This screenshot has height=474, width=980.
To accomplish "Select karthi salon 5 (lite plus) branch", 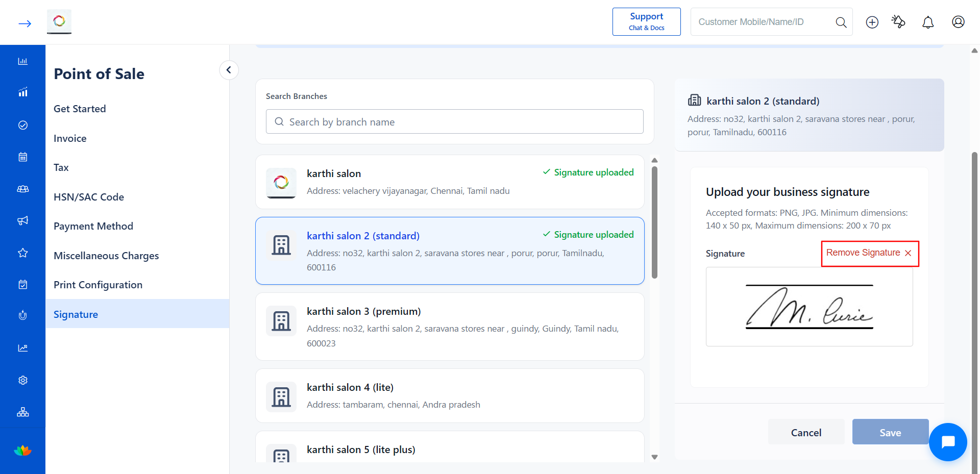I will [x=450, y=447].
